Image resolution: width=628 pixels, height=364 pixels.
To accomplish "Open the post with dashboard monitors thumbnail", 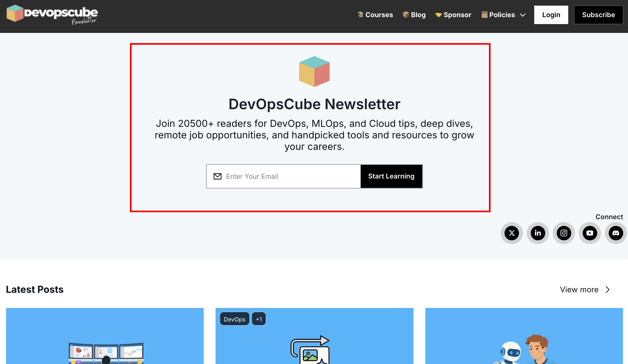I will point(105,336).
